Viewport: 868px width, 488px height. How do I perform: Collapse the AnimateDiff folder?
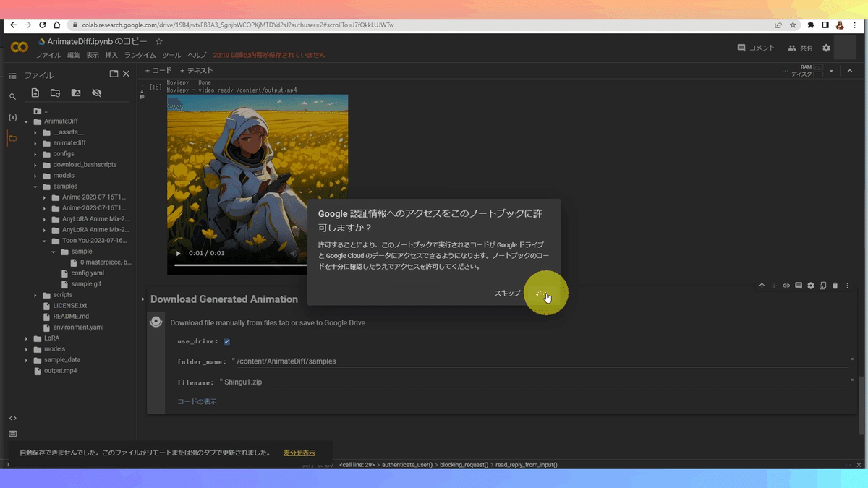coord(27,121)
